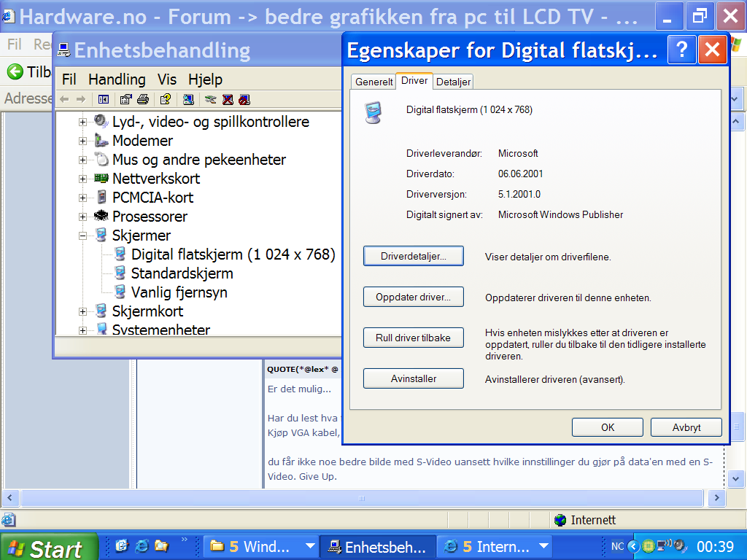The image size is (747, 560).
Task: Click the NC language indicator in the tray
Action: tap(617, 546)
